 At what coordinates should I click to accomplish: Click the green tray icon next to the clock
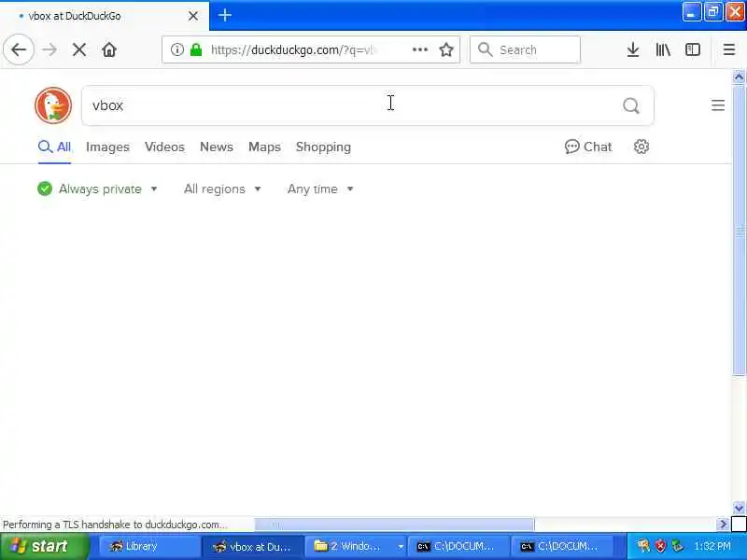click(x=677, y=546)
